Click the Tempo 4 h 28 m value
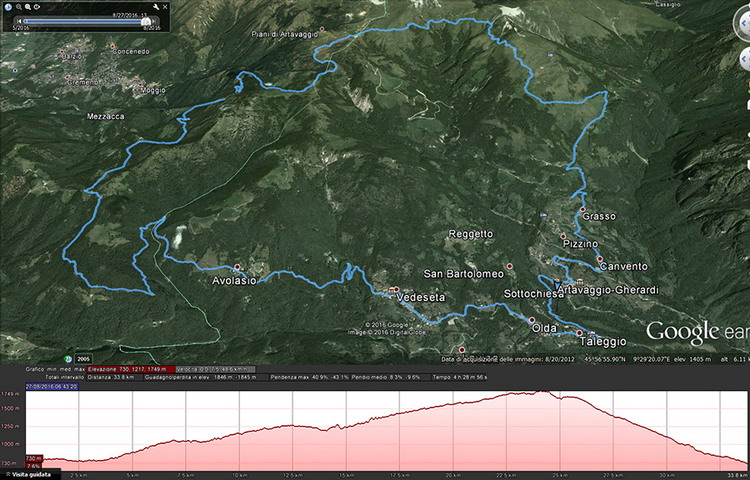The image size is (750, 480). [460, 377]
